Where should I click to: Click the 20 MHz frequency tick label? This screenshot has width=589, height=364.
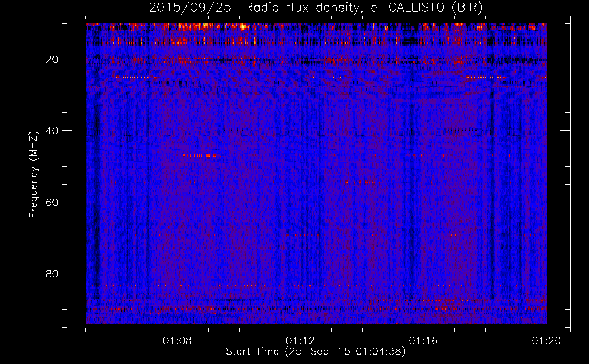[x=52, y=59]
